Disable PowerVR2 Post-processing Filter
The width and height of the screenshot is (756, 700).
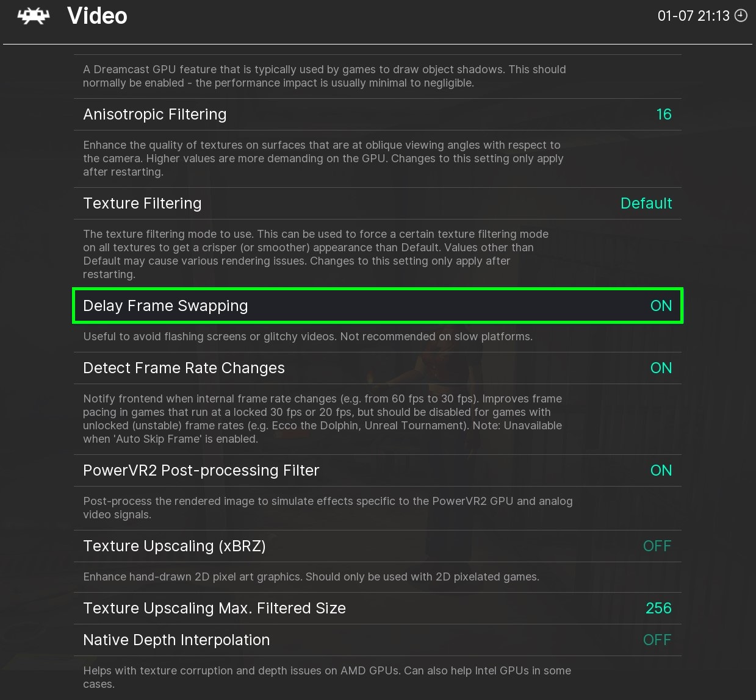point(661,471)
